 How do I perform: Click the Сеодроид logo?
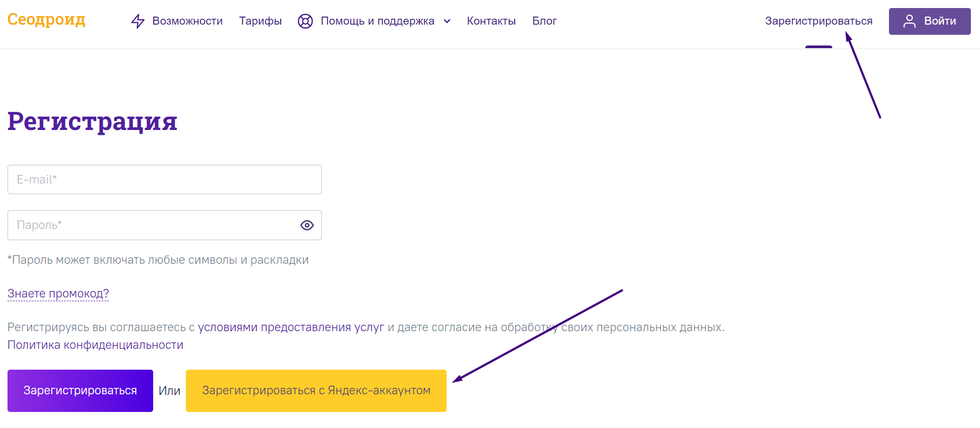coord(47,20)
